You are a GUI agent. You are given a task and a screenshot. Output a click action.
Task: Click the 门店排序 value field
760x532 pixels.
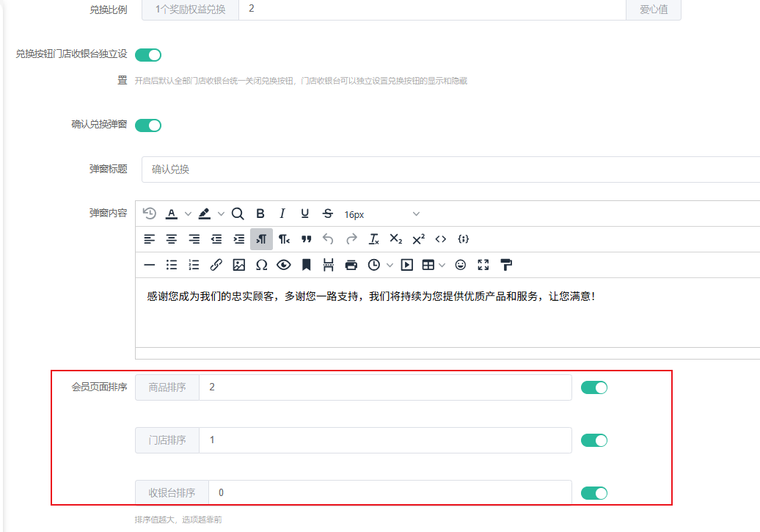tap(385, 440)
